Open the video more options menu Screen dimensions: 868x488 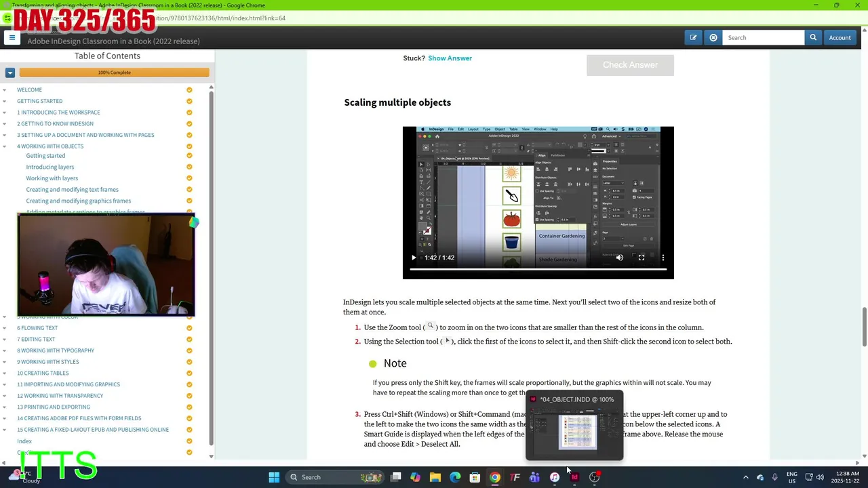pos(663,258)
